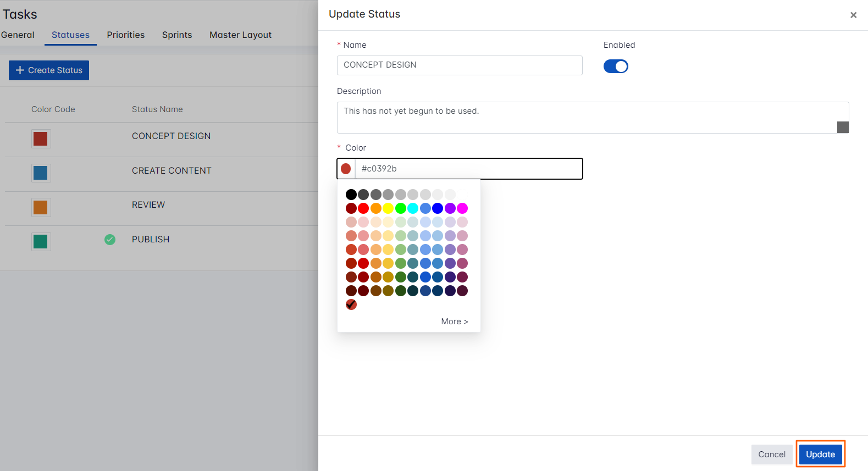Click the blue CREATE CONTENT color code
The image size is (868, 471).
click(x=41, y=173)
